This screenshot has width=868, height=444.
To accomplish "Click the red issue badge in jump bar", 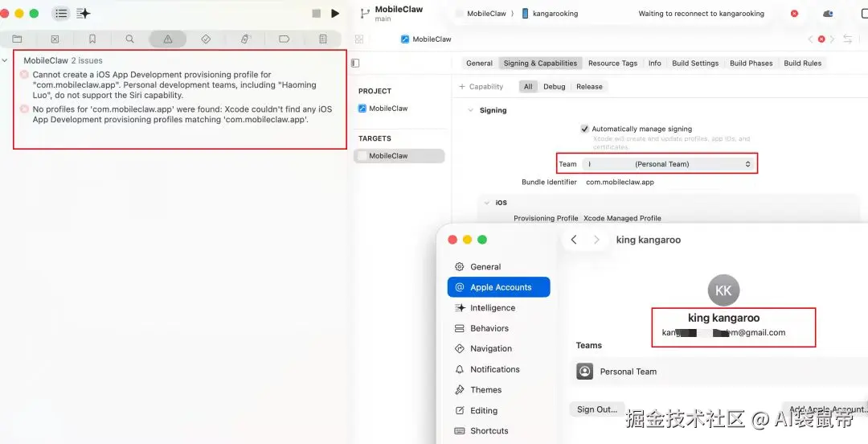I will [821, 39].
